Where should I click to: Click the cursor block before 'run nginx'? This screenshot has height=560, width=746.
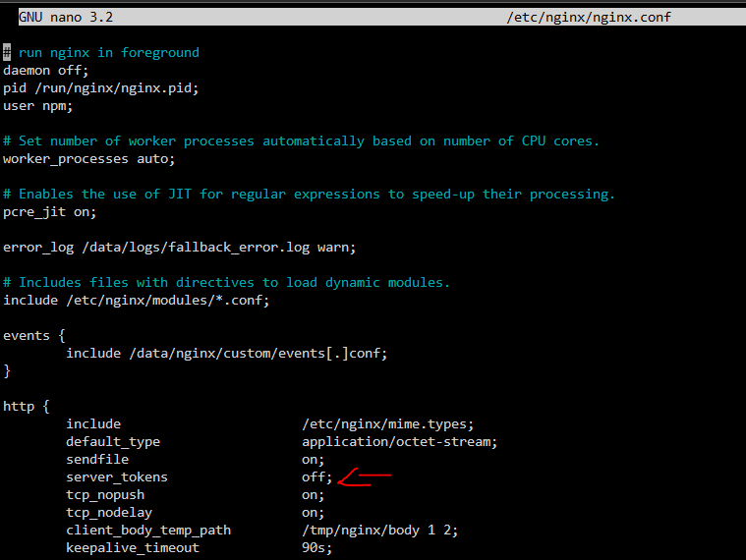point(7,52)
